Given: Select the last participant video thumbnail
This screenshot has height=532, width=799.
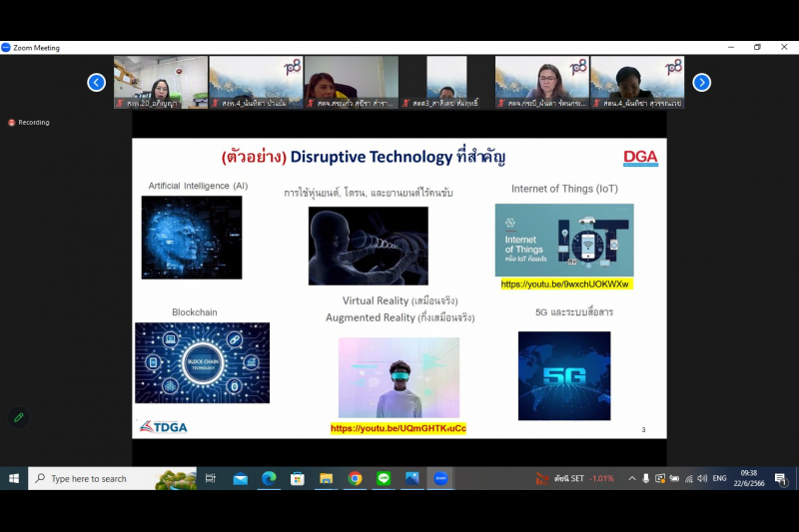Looking at the screenshot, I should click(x=636, y=82).
